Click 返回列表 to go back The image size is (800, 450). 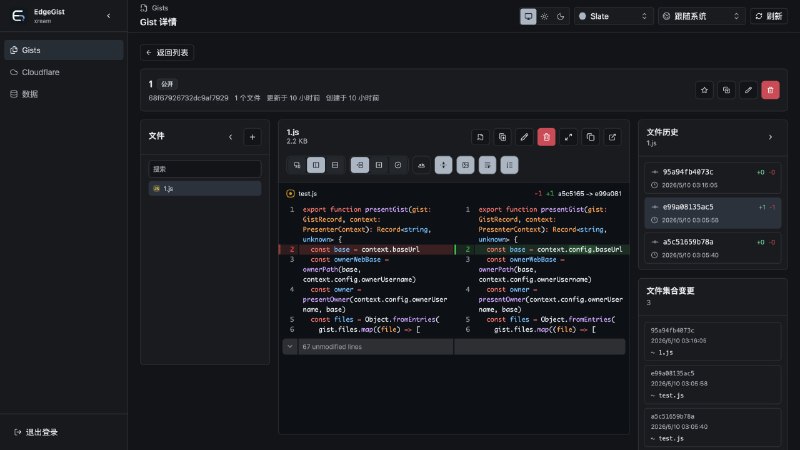(x=167, y=52)
